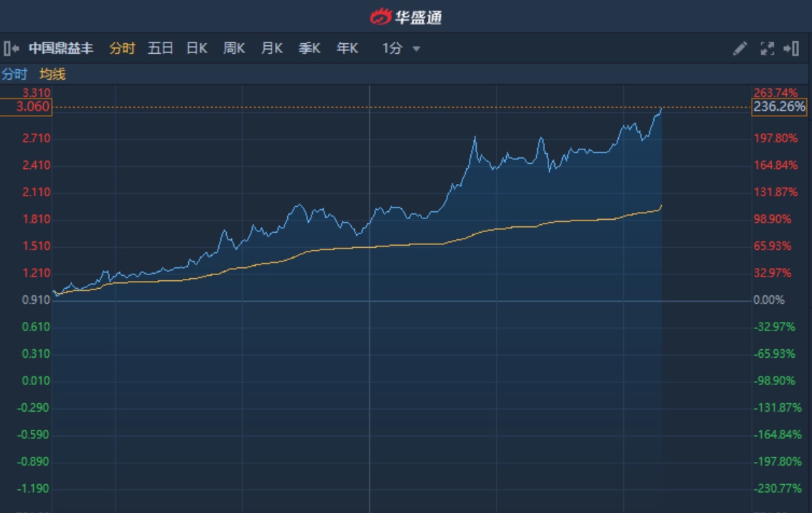
Task: Click the latest price point on chart
Action: coord(661,108)
